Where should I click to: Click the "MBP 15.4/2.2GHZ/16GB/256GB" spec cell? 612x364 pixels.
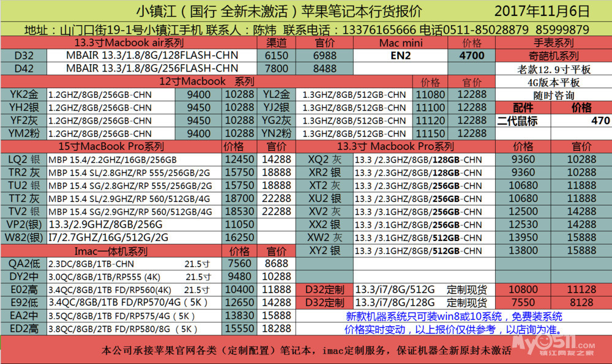(134, 160)
